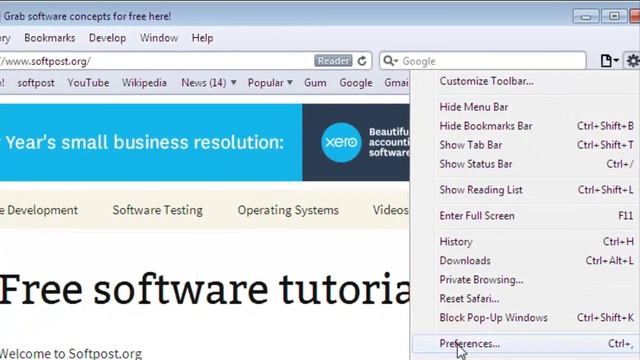Expand the News (14) bookmarks dropdown

pos(209,83)
